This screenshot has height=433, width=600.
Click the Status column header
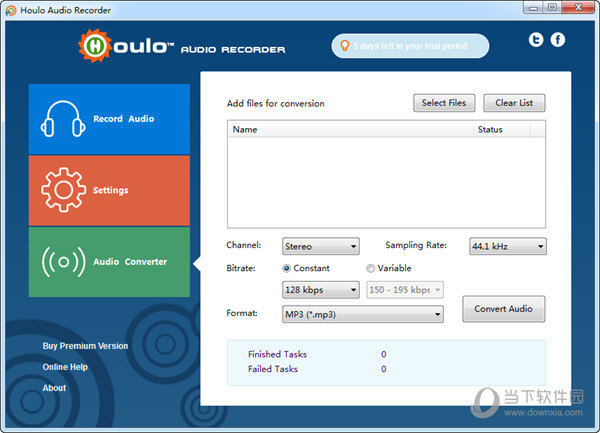(x=501, y=129)
